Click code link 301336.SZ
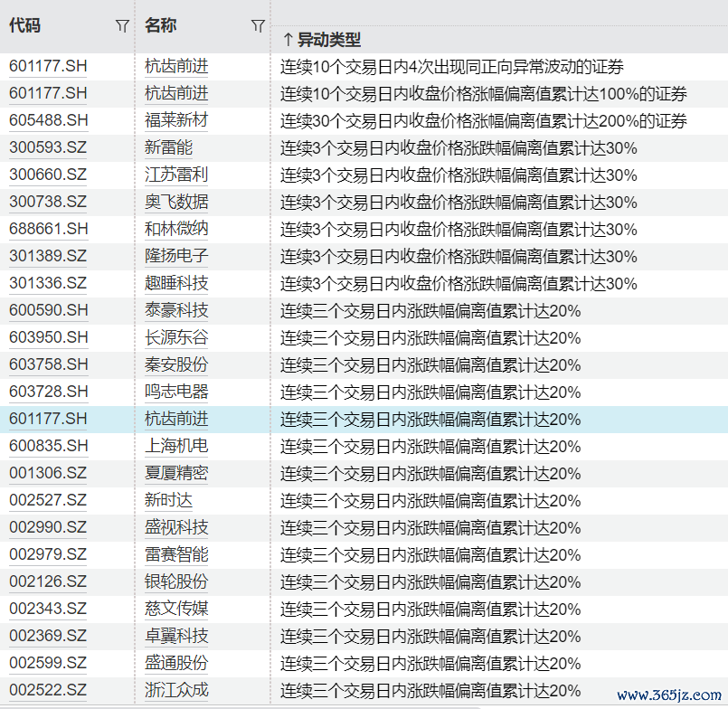Viewport: 728px width, 709px height. click(x=48, y=283)
